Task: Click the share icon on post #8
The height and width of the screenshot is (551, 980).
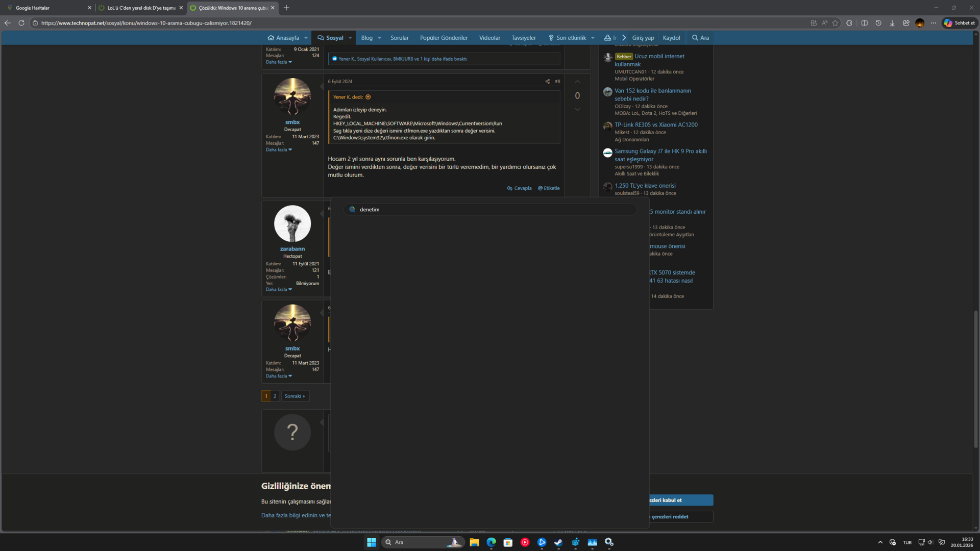Action: tap(548, 82)
